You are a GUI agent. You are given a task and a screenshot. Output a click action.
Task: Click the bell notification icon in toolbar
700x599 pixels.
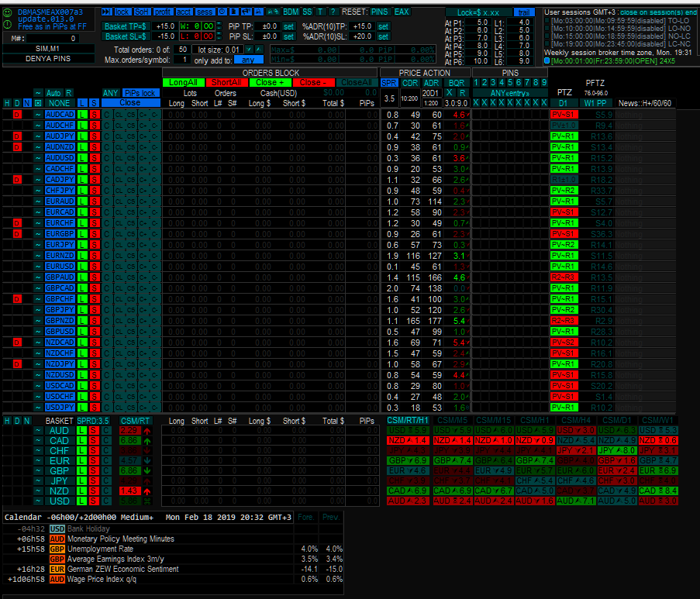[x=258, y=12]
